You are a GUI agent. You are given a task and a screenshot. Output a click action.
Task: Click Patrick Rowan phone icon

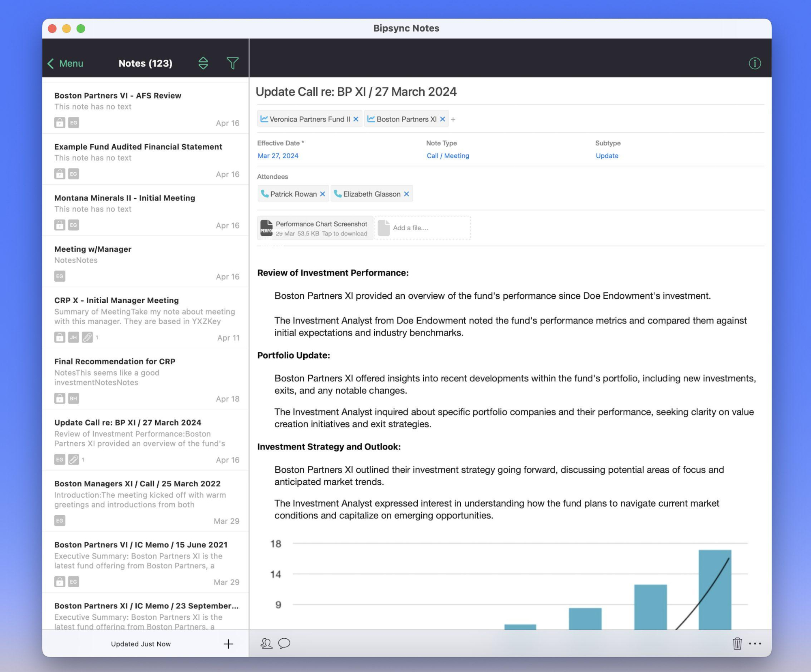tap(264, 194)
